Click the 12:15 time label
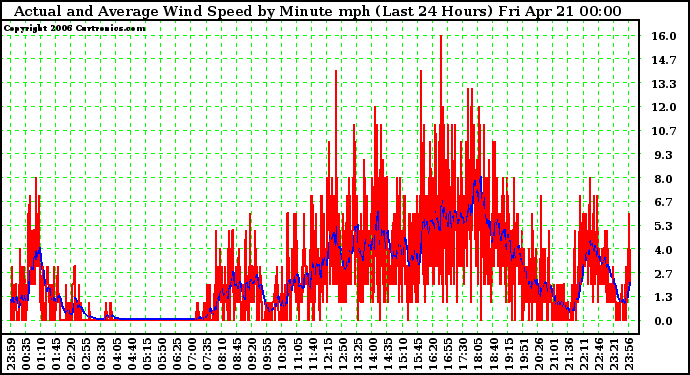 [327, 354]
